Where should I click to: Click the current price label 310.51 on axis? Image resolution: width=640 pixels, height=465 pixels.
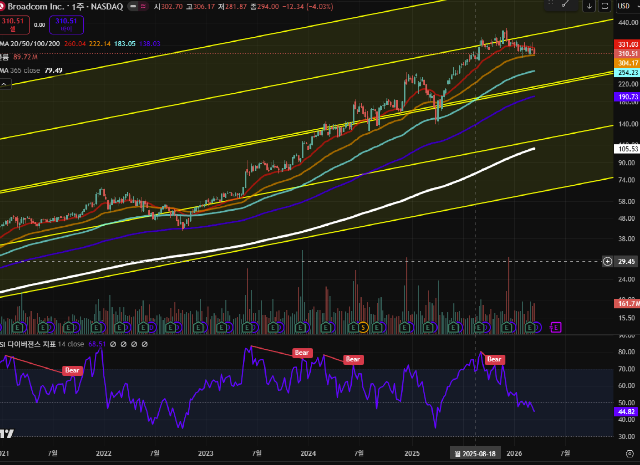tap(627, 53)
